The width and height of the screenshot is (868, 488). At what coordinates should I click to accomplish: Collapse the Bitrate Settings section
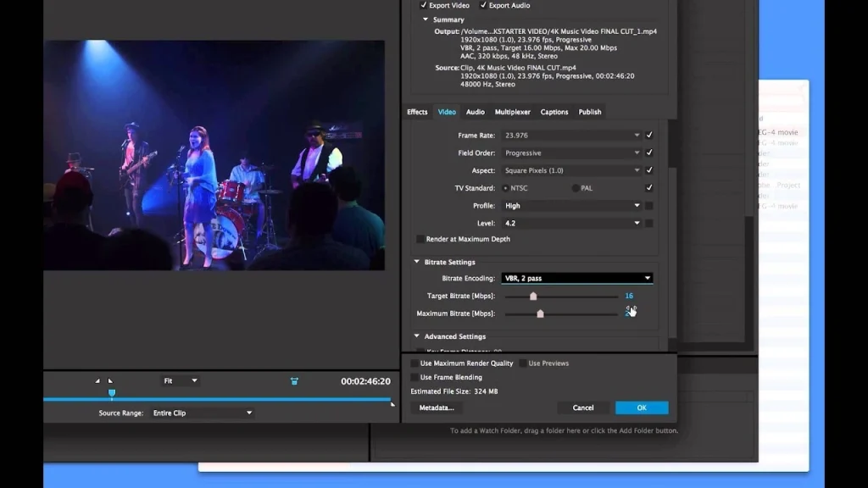point(416,262)
